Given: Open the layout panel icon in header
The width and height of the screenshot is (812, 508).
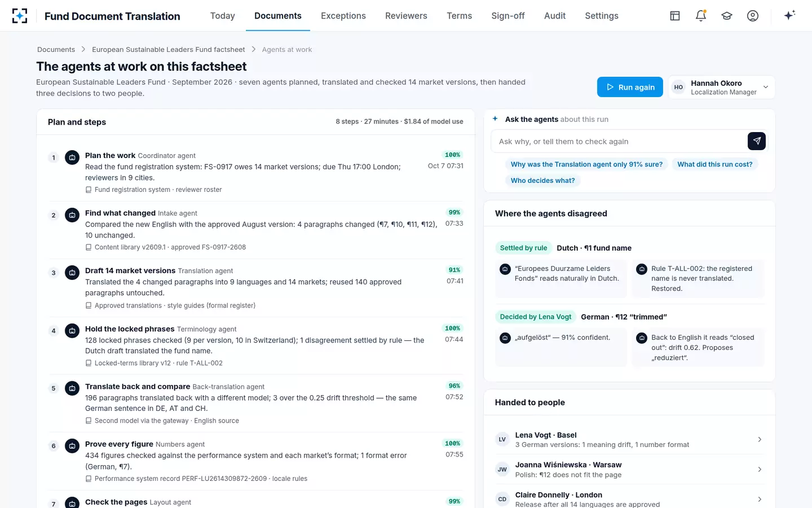Looking at the screenshot, I should (x=675, y=16).
